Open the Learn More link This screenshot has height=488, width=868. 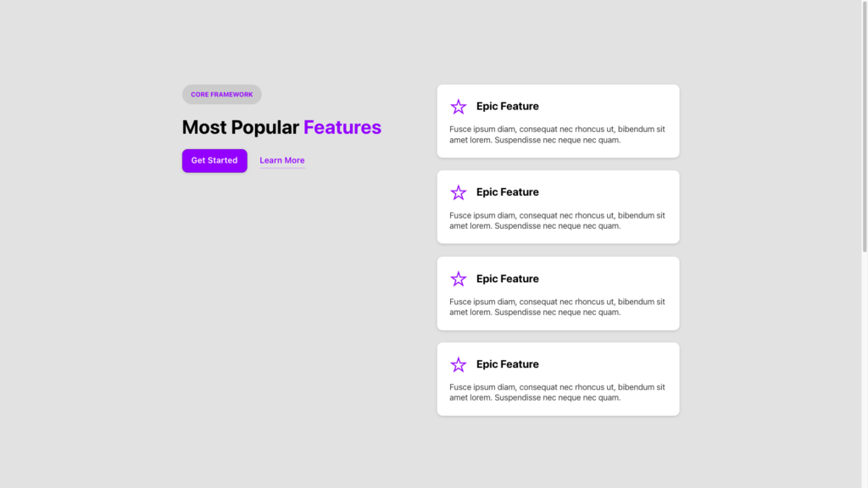[281, 160]
